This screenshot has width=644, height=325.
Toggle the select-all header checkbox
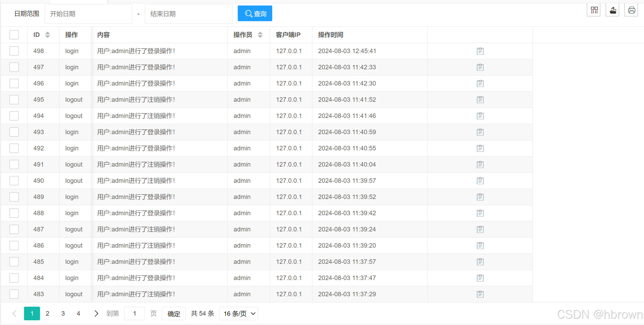[14, 35]
